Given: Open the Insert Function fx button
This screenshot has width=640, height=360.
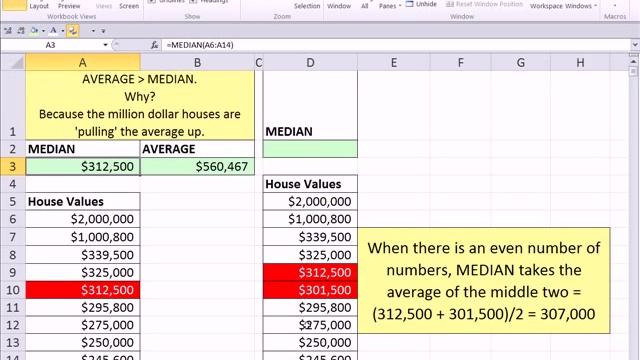Looking at the screenshot, I should pyautogui.click(x=154, y=45).
